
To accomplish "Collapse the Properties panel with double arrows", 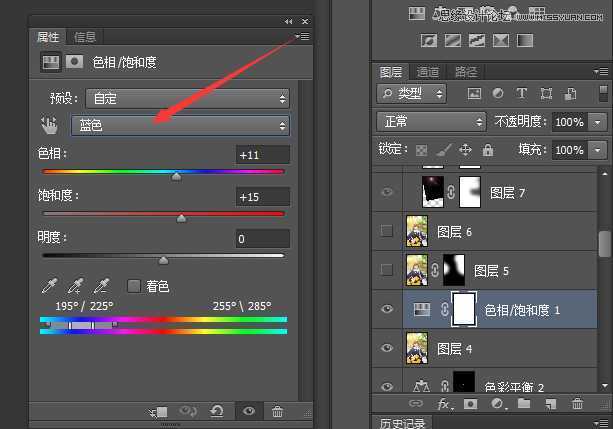I will click(289, 22).
